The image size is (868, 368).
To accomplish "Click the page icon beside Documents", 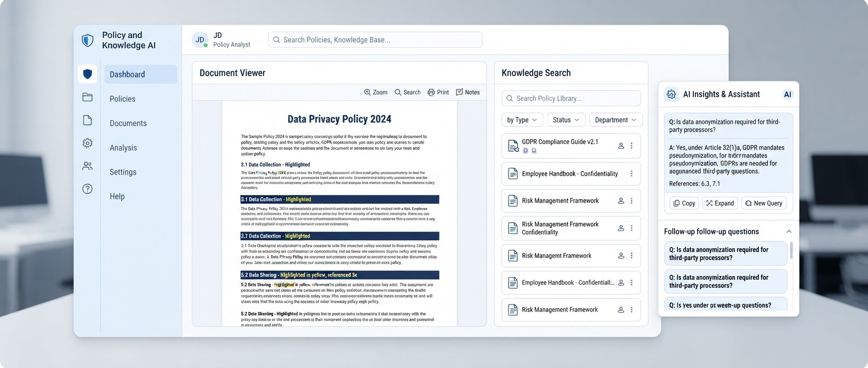I will click(x=87, y=120).
